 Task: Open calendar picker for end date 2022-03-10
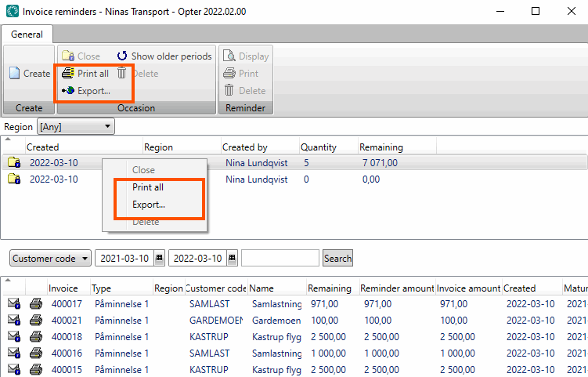tap(233, 258)
